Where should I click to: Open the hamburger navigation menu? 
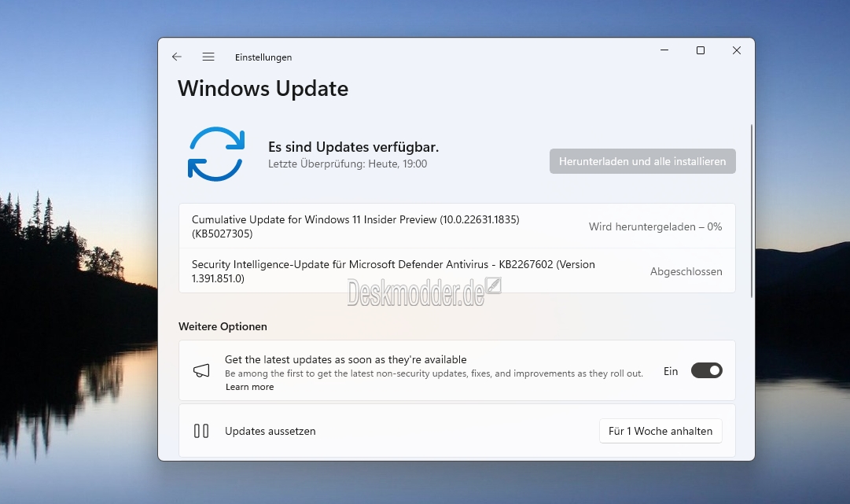pyautogui.click(x=208, y=57)
